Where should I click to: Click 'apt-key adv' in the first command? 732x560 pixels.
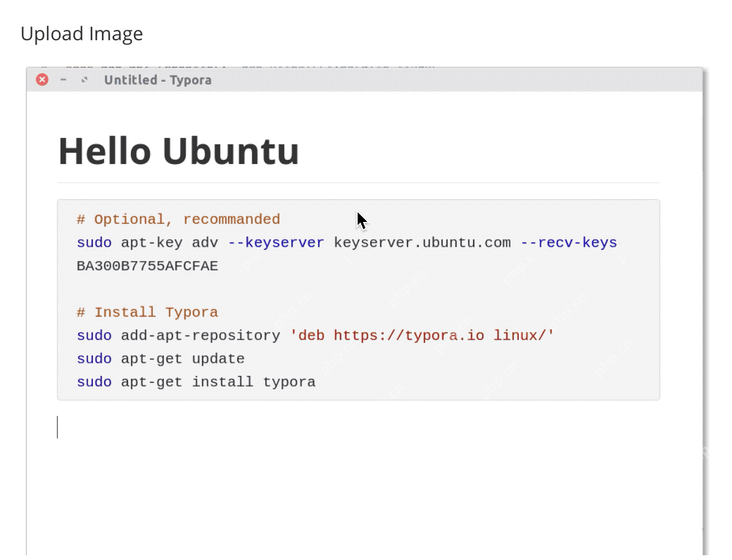click(169, 243)
